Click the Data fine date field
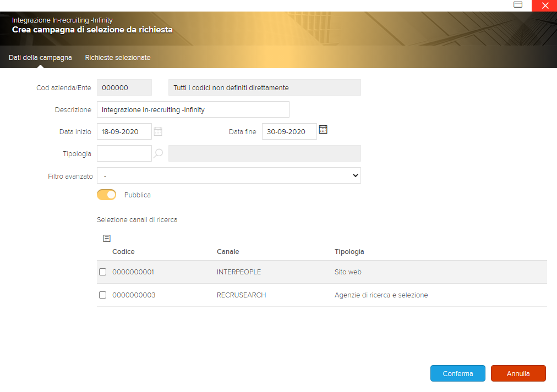The width and height of the screenshot is (557, 392). [x=289, y=131]
